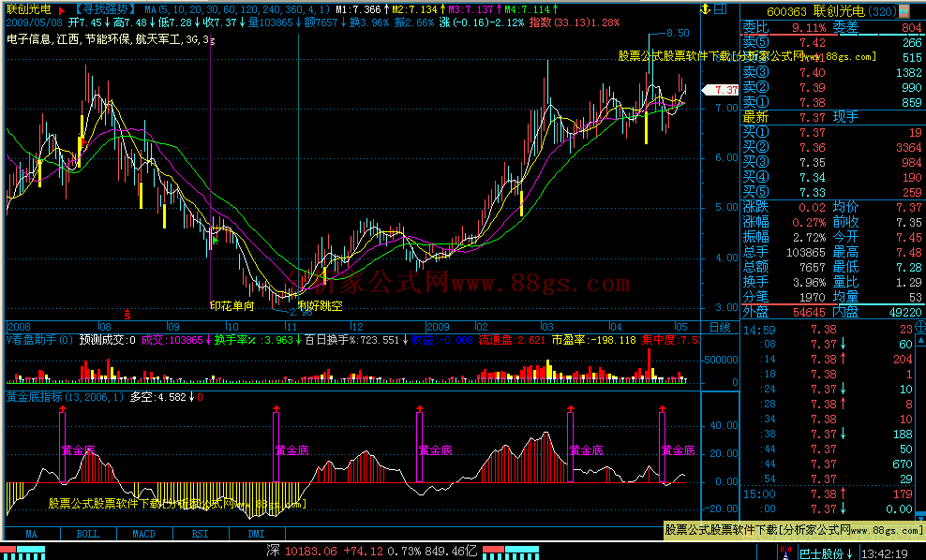Click the 2009/05/08 date in the info line
Screen dimensions: 926x560
point(35,22)
